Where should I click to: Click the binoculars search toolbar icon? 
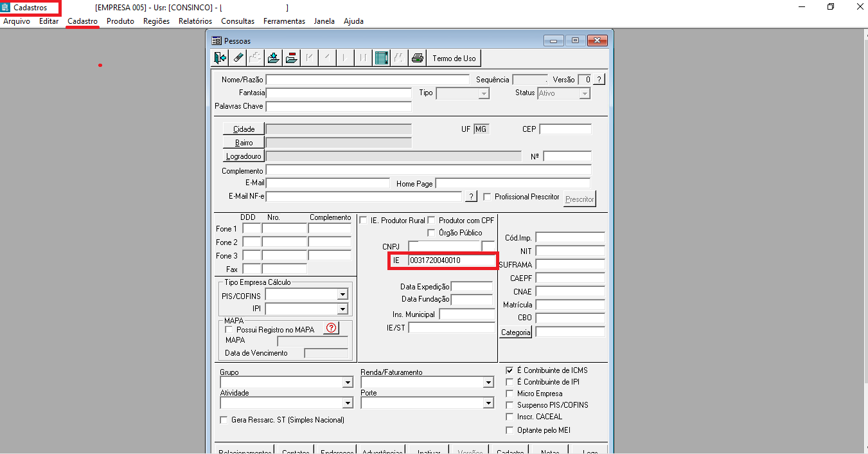(x=399, y=58)
